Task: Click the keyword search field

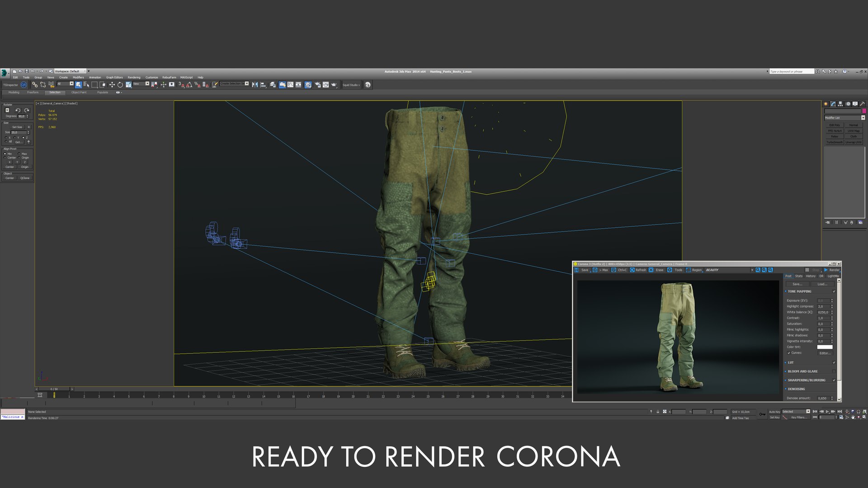Action: click(x=791, y=71)
